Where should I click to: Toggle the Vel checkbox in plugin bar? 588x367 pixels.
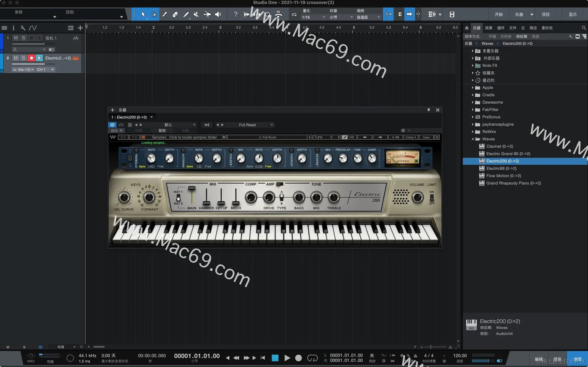[x=345, y=137]
